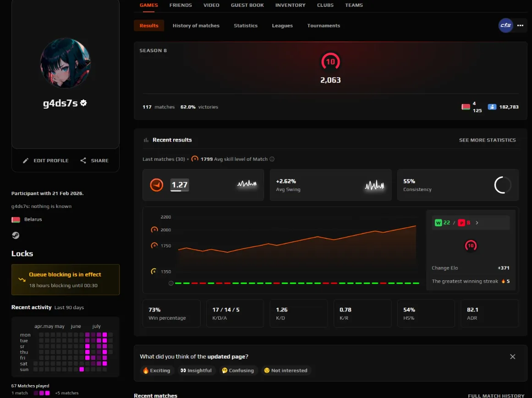Screen dimensions: 532x398
Task: Click the EDIT PROFILE button
Action: coord(46,161)
